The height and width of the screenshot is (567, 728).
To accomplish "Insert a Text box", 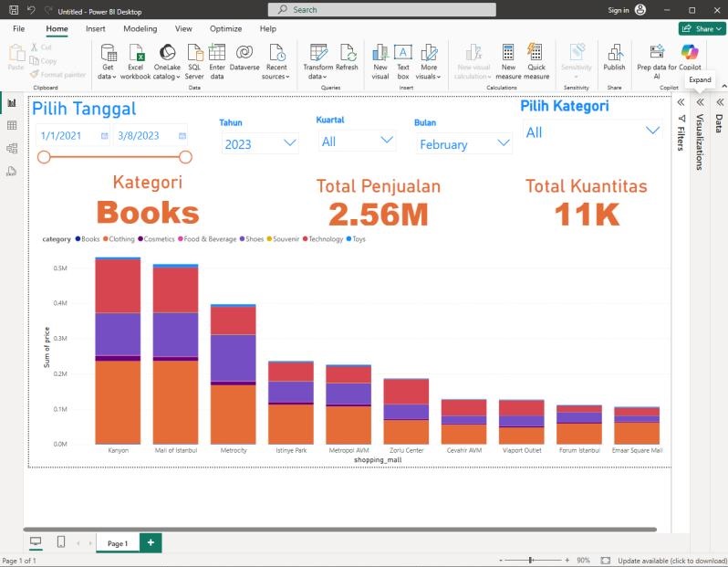I will click(402, 53).
